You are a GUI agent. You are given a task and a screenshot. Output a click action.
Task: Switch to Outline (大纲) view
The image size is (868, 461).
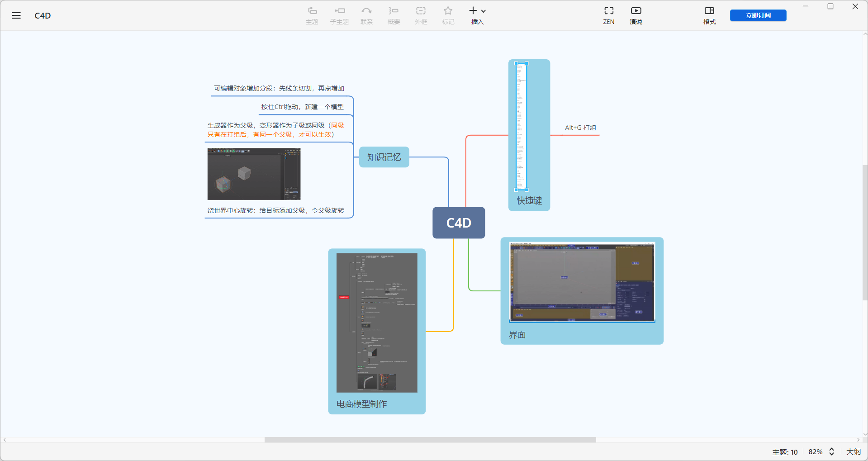pyautogui.click(x=854, y=451)
